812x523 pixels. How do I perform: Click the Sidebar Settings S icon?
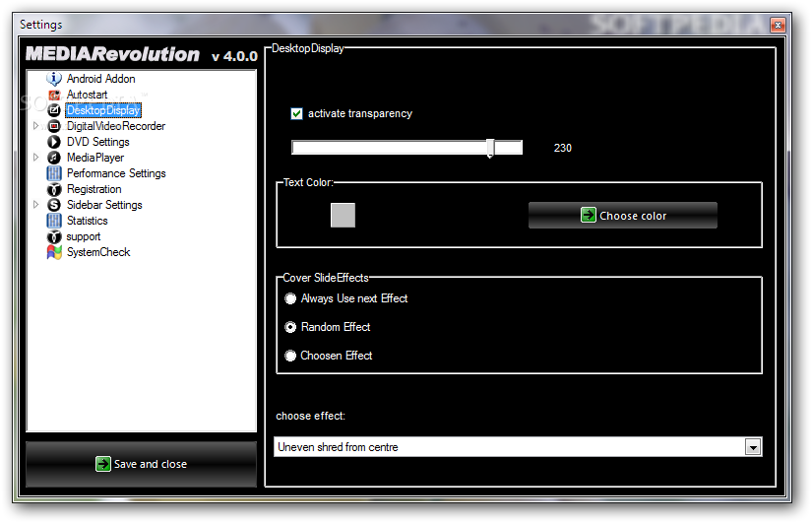[54, 205]
